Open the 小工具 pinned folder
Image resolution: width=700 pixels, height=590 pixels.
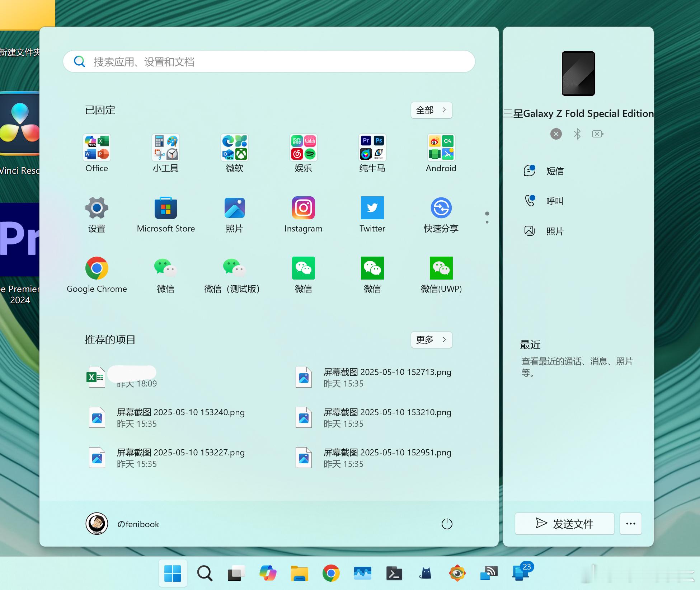165,153
